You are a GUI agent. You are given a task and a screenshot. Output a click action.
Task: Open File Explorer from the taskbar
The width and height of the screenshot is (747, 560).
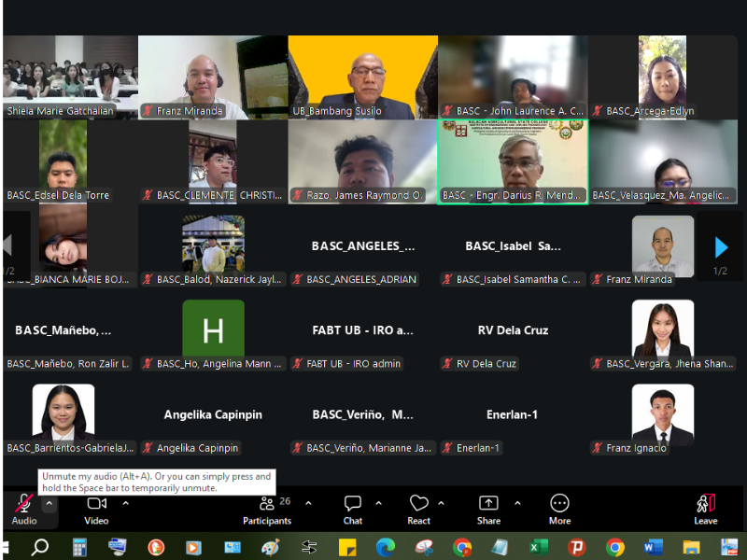[691, 547]
